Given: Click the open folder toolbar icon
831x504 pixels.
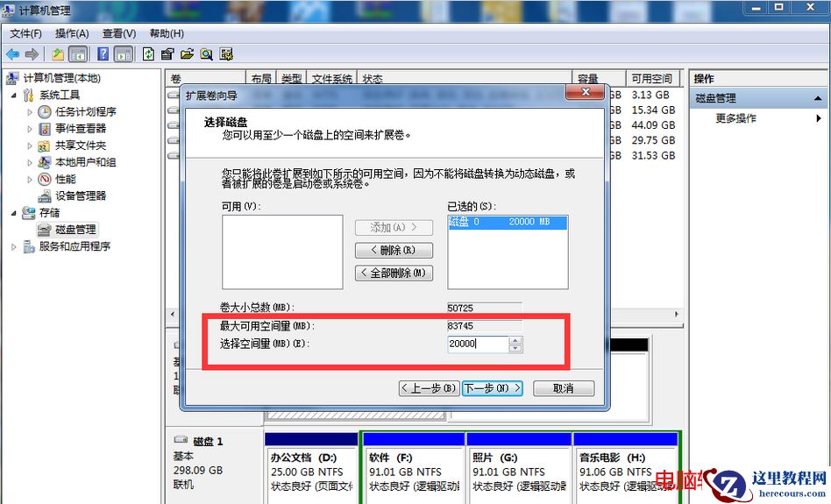Looking at the screenshot, I should [187, 54].
